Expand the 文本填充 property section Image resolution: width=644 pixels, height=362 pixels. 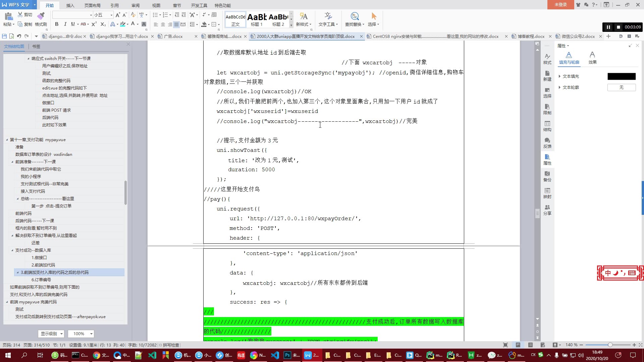(559, 76)
